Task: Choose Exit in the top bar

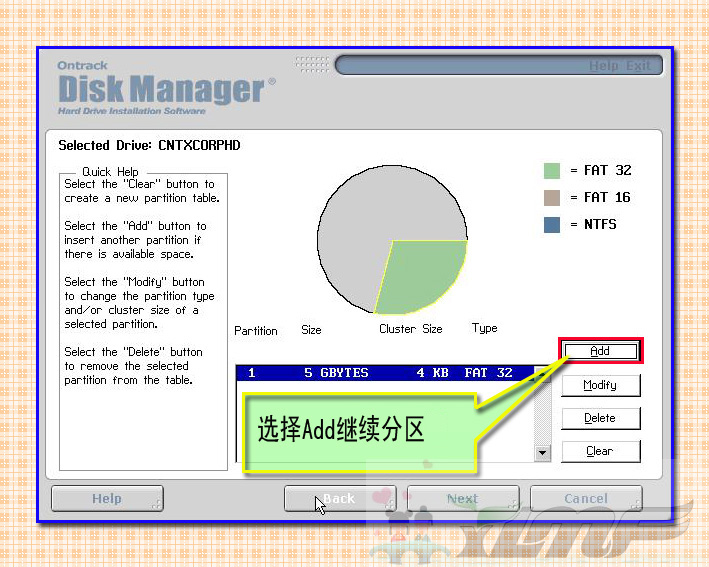Action: click(638, 66)
